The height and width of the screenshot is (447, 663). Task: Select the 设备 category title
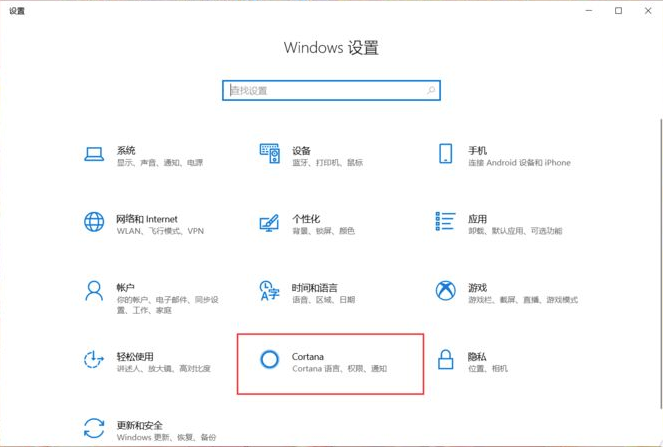(x=301, y=151)
